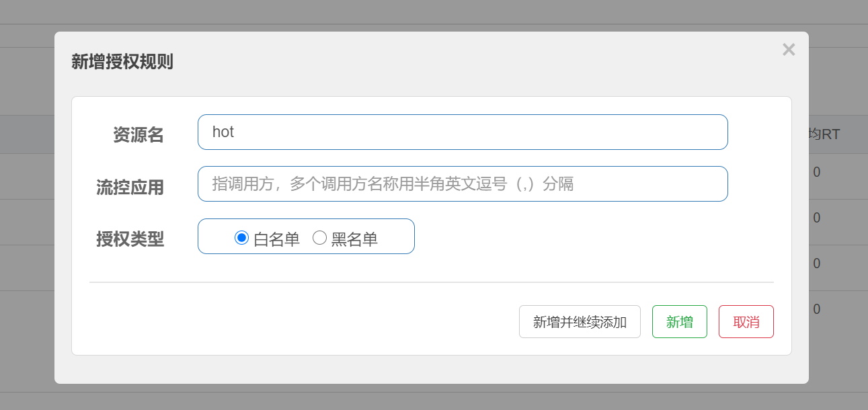Select the 白名单 radio button

pos(242,237)
